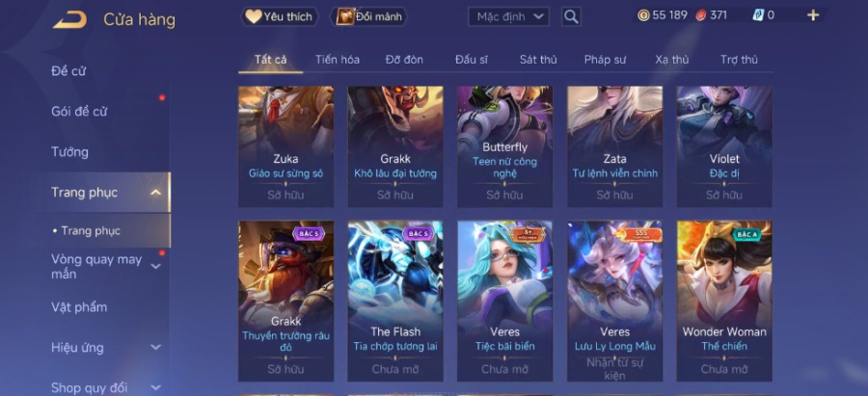Open the Mặc định sort dropdown

click(508, 16)
